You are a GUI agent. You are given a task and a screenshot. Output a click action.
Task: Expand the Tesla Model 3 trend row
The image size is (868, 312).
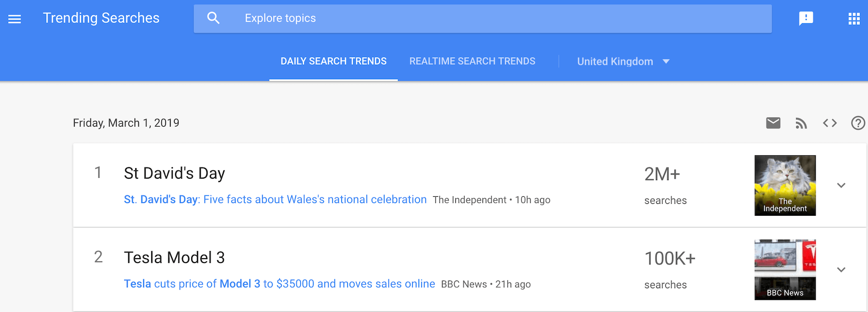[841, 270]
